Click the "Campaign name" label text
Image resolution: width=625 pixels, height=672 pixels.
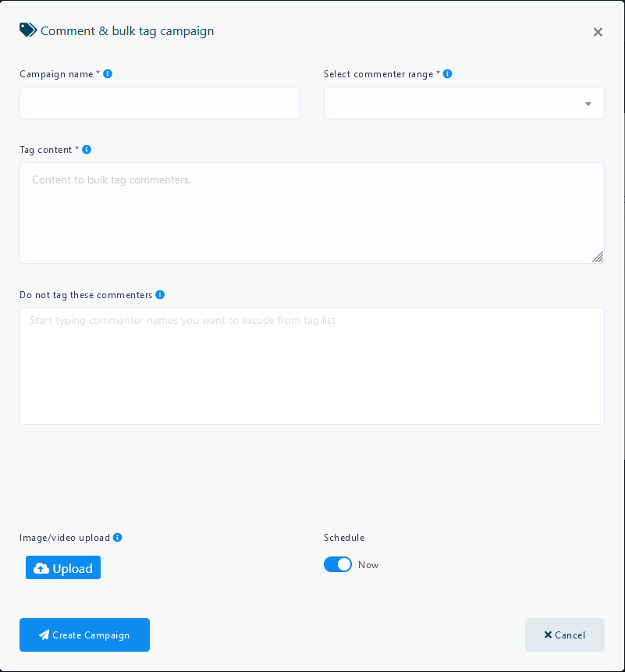click(x=57, y=74)
